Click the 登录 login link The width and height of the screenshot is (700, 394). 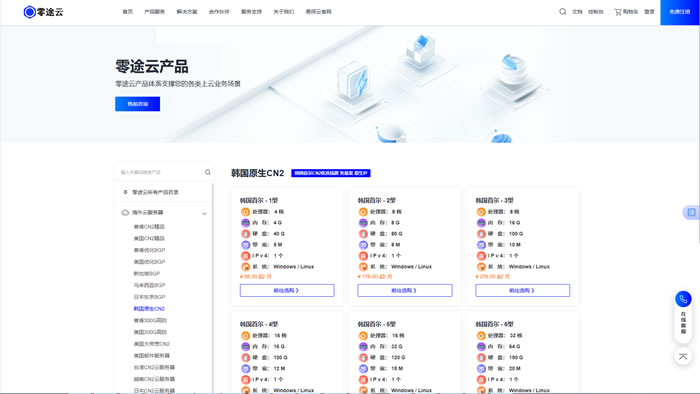tap(650, 12)
